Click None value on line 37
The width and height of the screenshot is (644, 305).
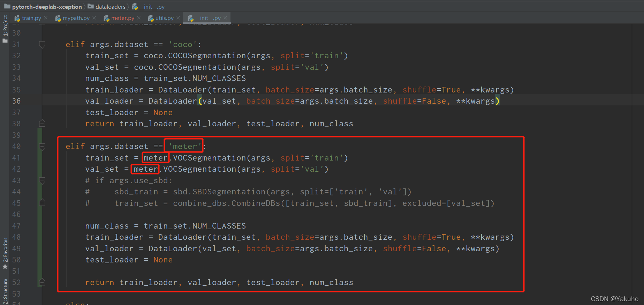pyautogui.click(x=163, y=112)
